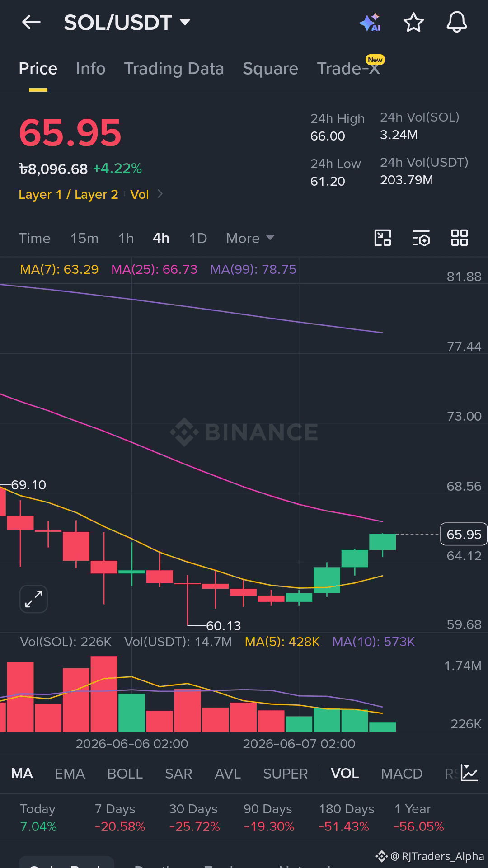Add SOL/USDT to favorites with star

413,22
